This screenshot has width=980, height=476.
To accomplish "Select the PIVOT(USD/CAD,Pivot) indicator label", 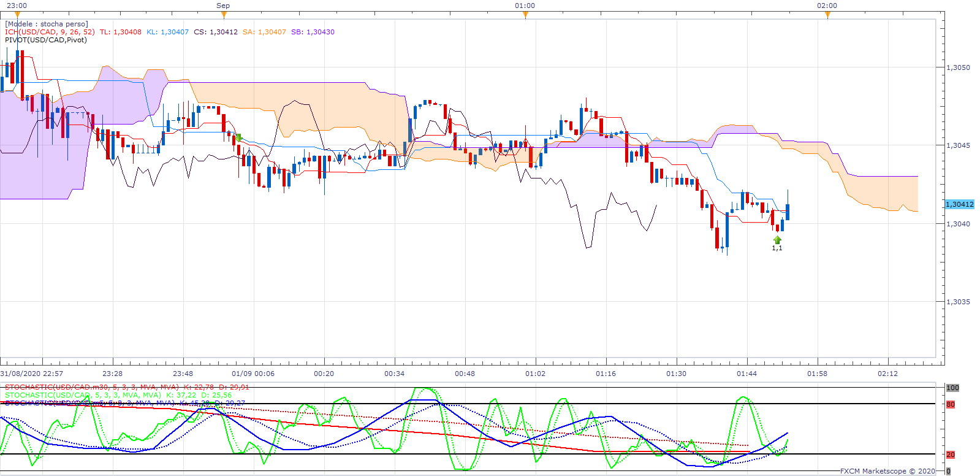I will click(x=46, y=40).
